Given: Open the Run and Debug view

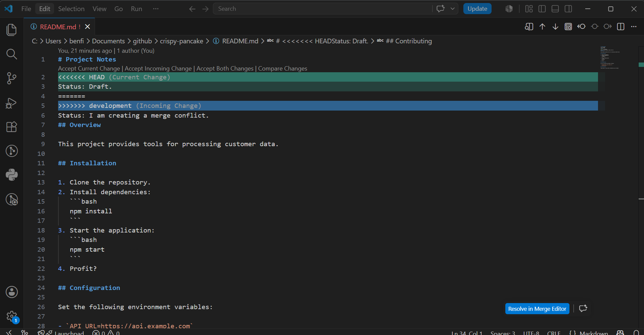Looking at the screenshot, I should (x=12, y=103).
